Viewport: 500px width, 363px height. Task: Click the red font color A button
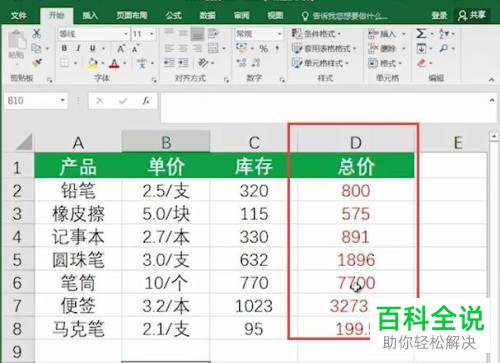(x=114, y=63)
